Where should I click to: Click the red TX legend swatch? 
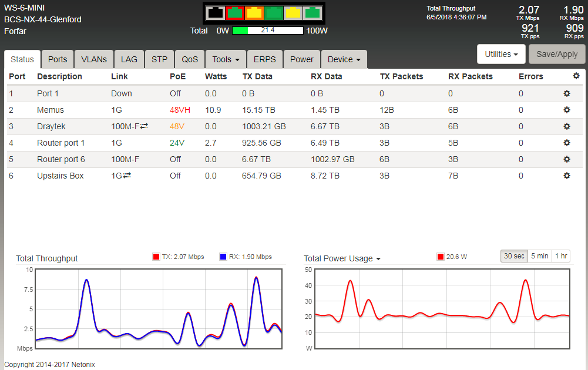(156, 257)
